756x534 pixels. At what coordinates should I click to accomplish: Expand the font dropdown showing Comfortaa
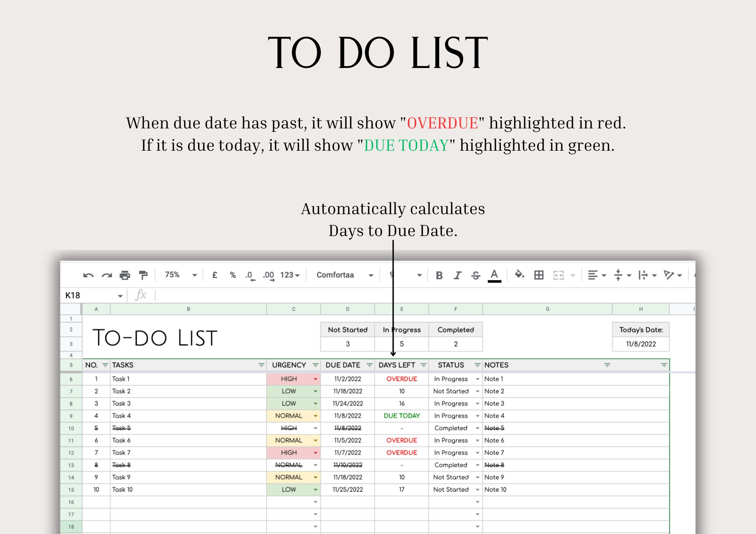click(370, 275)
